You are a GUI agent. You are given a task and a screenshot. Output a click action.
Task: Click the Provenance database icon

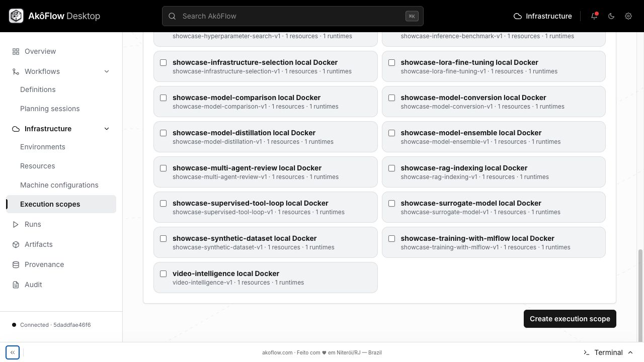pos(16,264)
